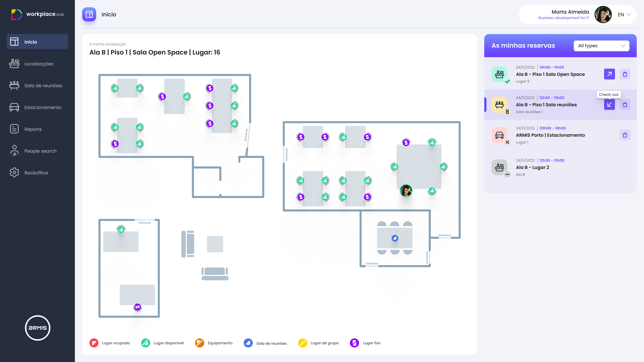This screenshot has width=644, height=362.
Task: Click the red car parking reservation icon
Action: pyautogui.click(x=499, y=135)
